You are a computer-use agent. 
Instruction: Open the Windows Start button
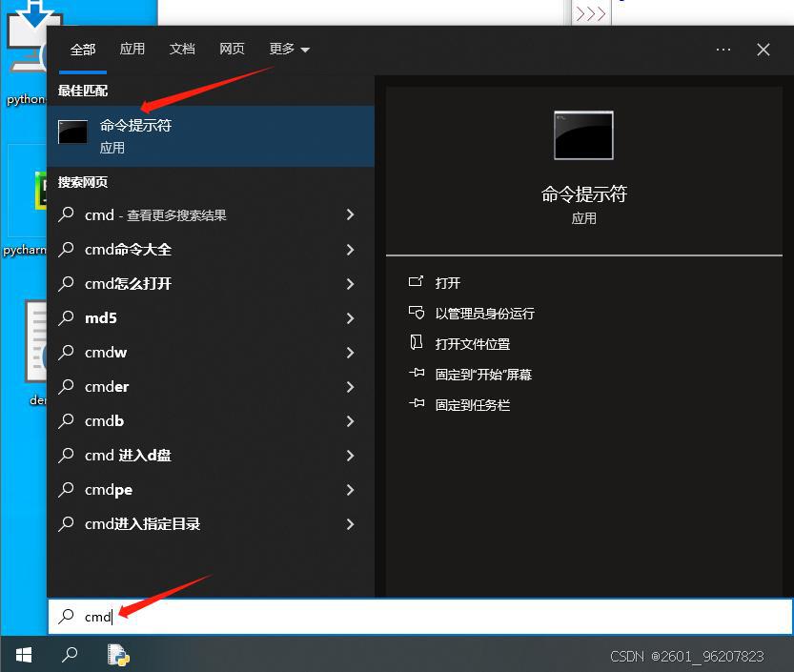tap(24, 655)
